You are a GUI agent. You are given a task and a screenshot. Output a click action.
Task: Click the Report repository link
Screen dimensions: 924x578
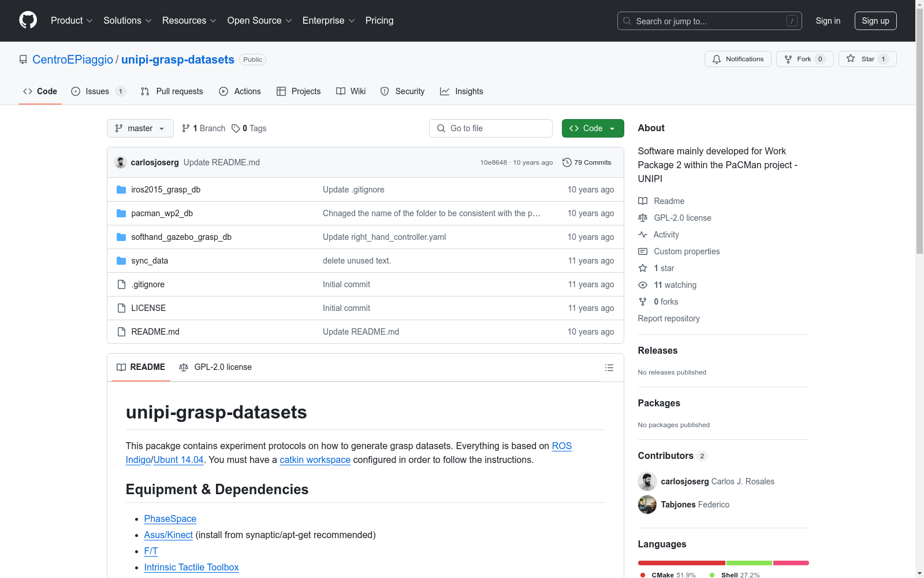click(x=669, y=318)
